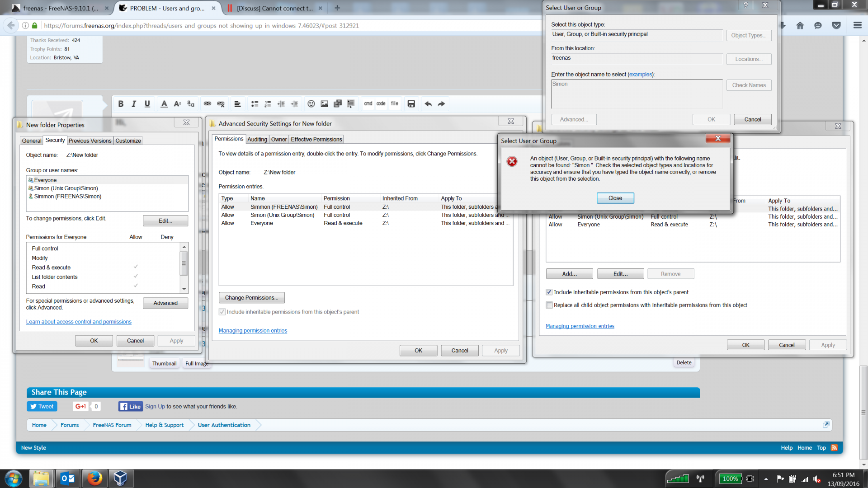Click the unlink icon
The height and width of the screenshot is (488, 868).
tap(221, 104)
